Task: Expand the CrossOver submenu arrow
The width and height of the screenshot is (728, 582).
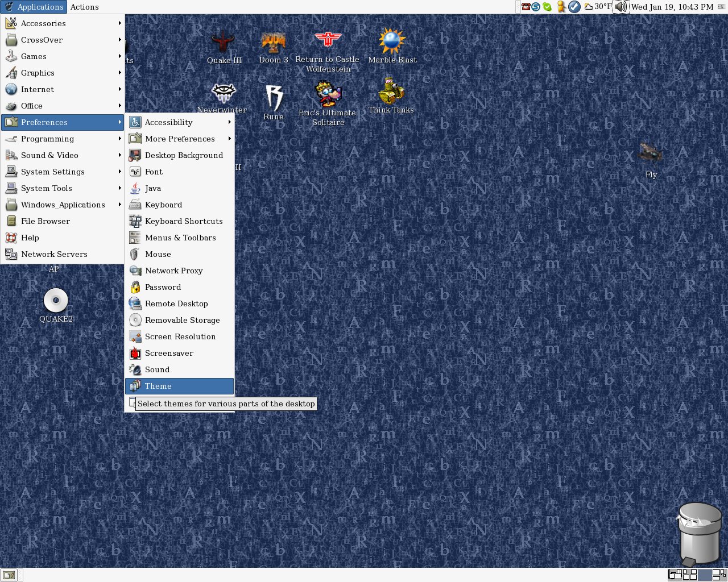Action: pyautogui.click(x=120, y=40)
